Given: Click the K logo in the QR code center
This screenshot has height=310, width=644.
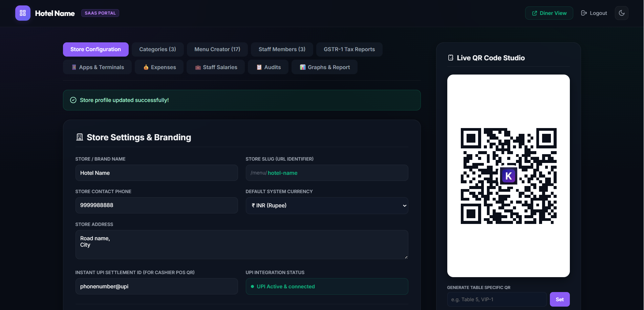Looking at the screenshot, I should 509,176.
